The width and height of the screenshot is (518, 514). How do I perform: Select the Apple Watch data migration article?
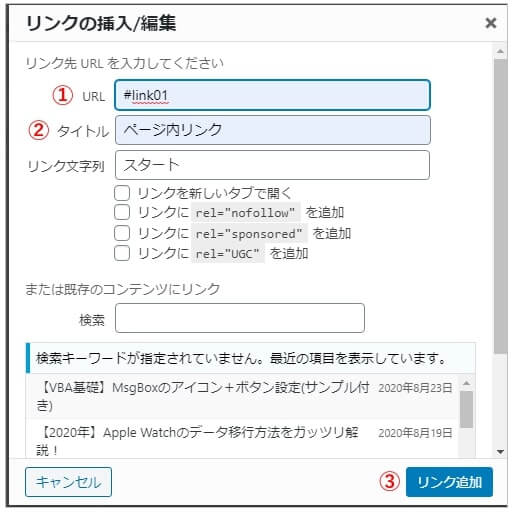point(242,440)
